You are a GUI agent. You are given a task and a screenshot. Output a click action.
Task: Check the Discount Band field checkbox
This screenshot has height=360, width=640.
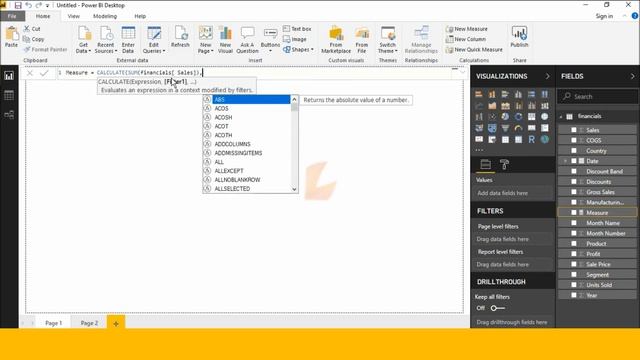574,171
